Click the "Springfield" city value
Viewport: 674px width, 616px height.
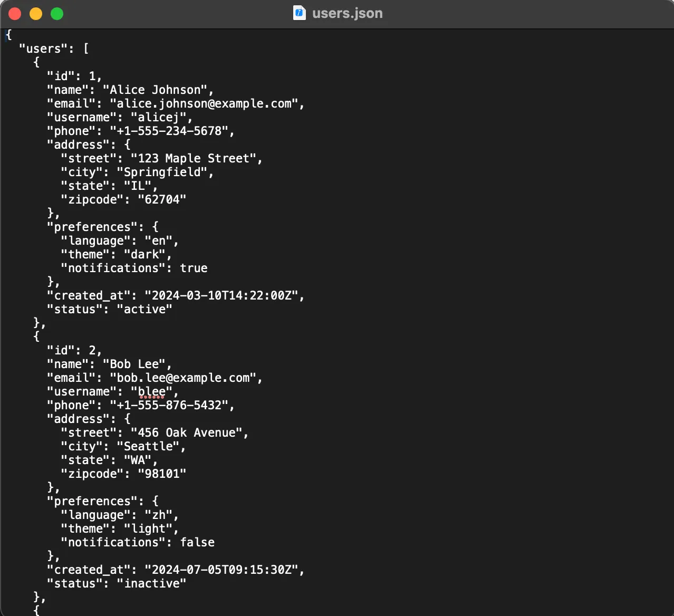[162, 172]
